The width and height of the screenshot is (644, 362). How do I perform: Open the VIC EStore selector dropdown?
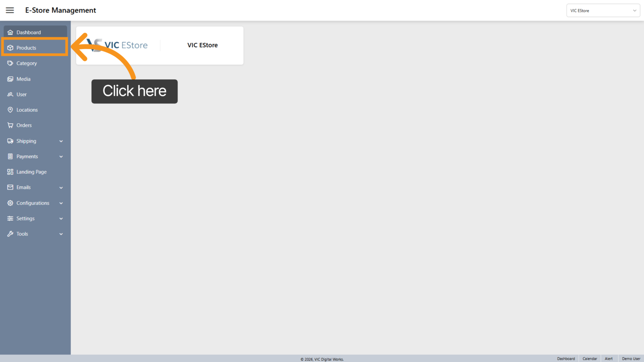(x=603, y=11)
